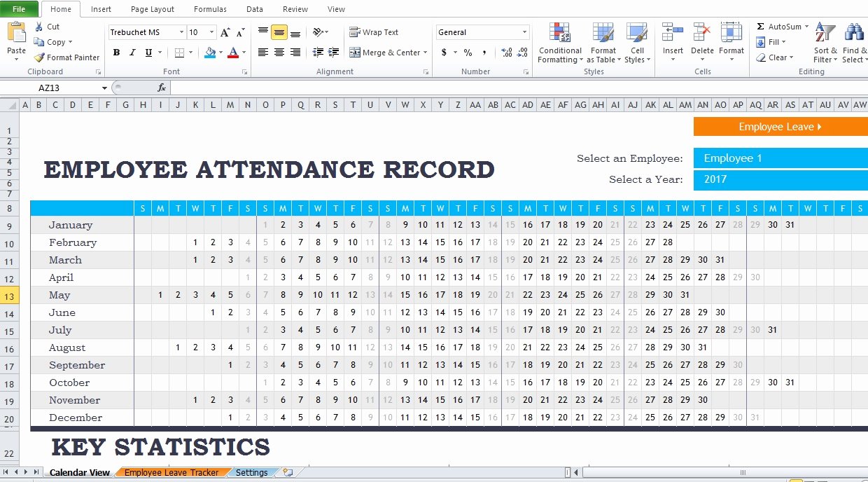
Task: Apply Accounting dollar format
Action: tap(444, 53)
